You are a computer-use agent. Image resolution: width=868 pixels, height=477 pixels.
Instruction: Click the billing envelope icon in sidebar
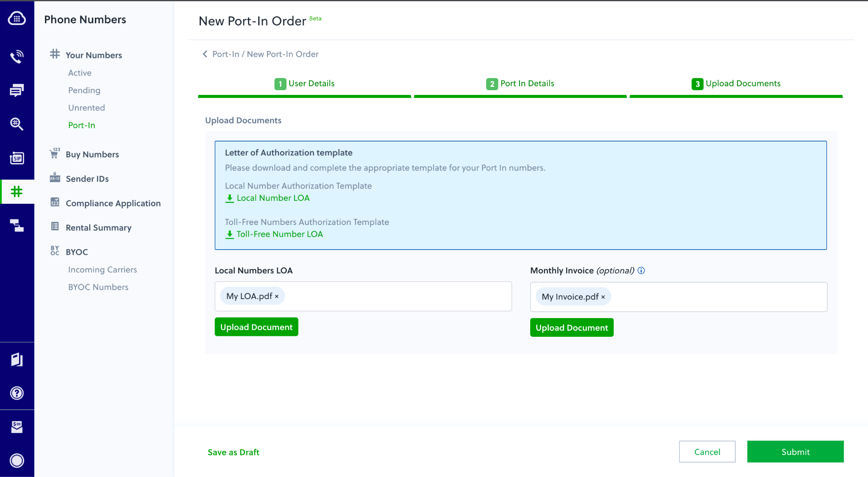pos(17,427)
